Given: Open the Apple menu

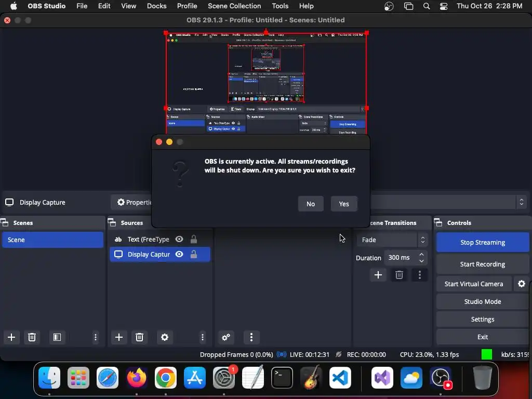Looking at the screenshot, I should pos(14,6).
